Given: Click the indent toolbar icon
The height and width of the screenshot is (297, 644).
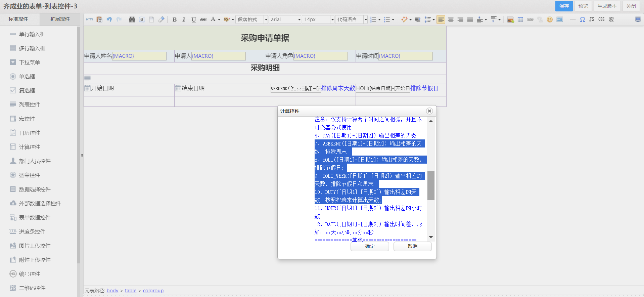Looking at the screenshot, I should coord(418,19).
